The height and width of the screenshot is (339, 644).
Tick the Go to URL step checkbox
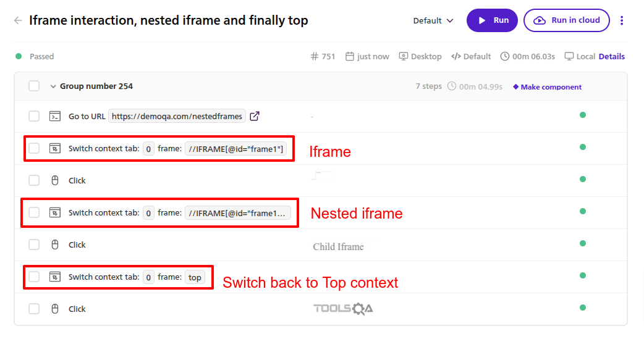coord(34,116)
